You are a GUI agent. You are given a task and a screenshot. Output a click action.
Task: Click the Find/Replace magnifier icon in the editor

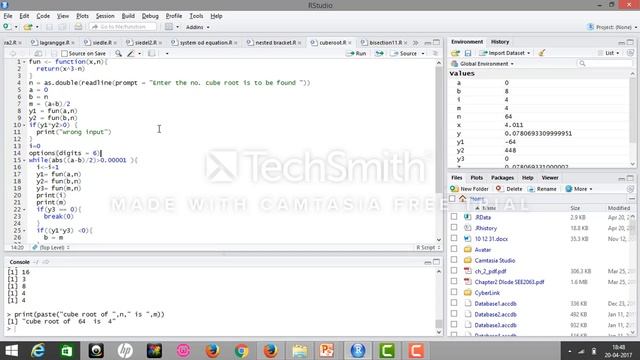pos(118,53)
